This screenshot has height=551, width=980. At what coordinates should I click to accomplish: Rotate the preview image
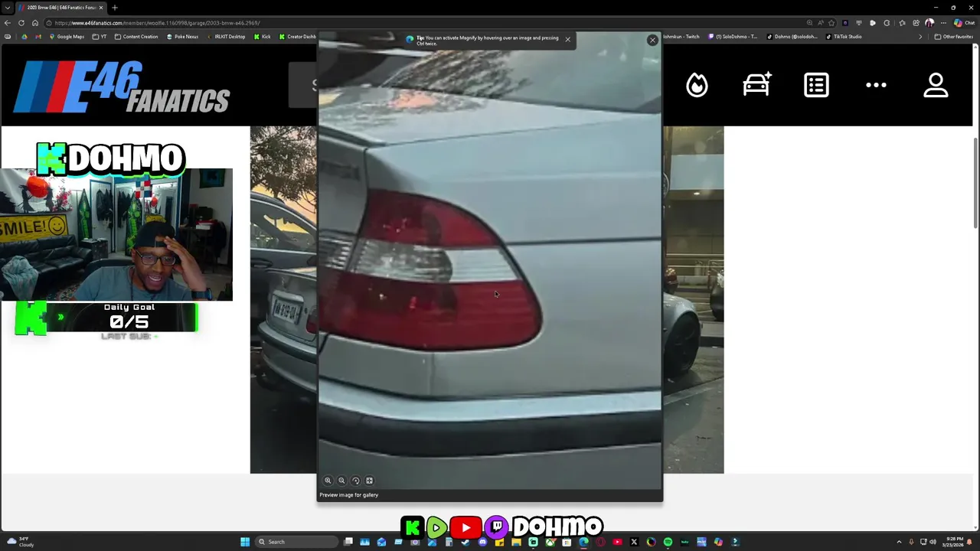[355, 481]
